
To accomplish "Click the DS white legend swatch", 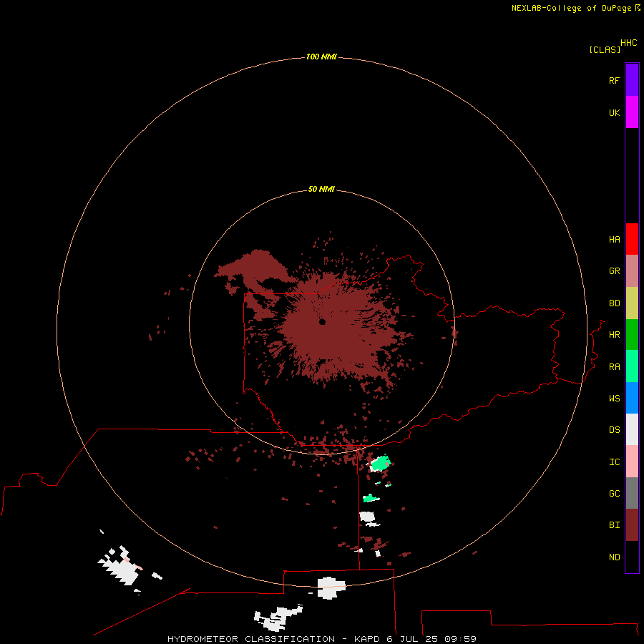I will tap(632, 429).
